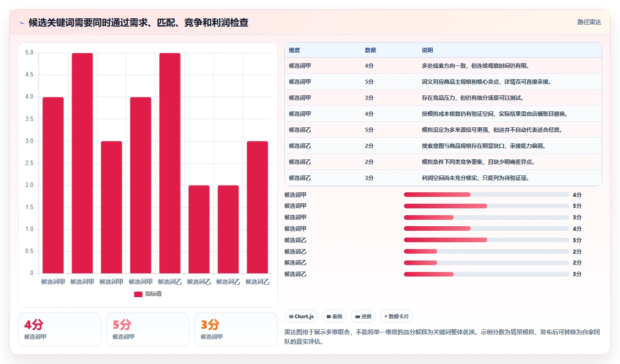620x364 pixels.
Task: Click the 候选词乙 progress bar showing 5分
Action: pyautogui.click(x=486, y=240)
